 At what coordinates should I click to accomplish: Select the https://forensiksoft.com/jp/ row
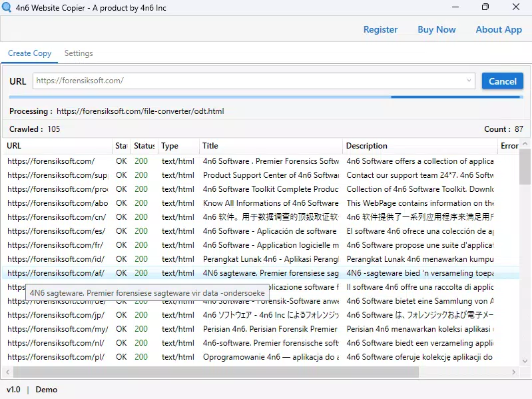(260, 315)
